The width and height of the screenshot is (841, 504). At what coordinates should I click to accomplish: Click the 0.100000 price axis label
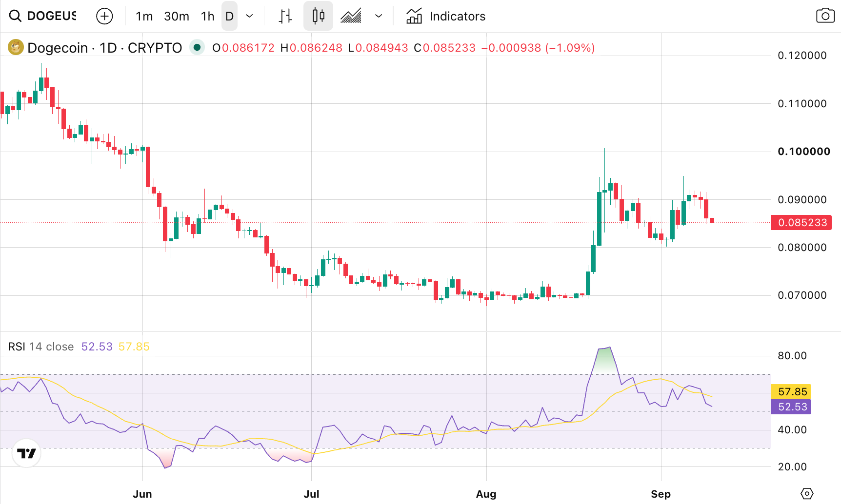tap(803, 152)
